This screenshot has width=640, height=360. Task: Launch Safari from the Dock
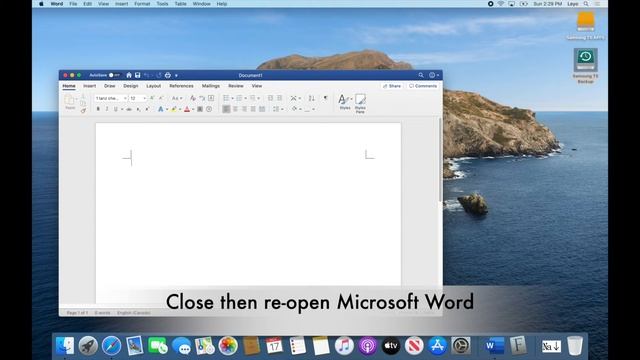coord(111,346)
